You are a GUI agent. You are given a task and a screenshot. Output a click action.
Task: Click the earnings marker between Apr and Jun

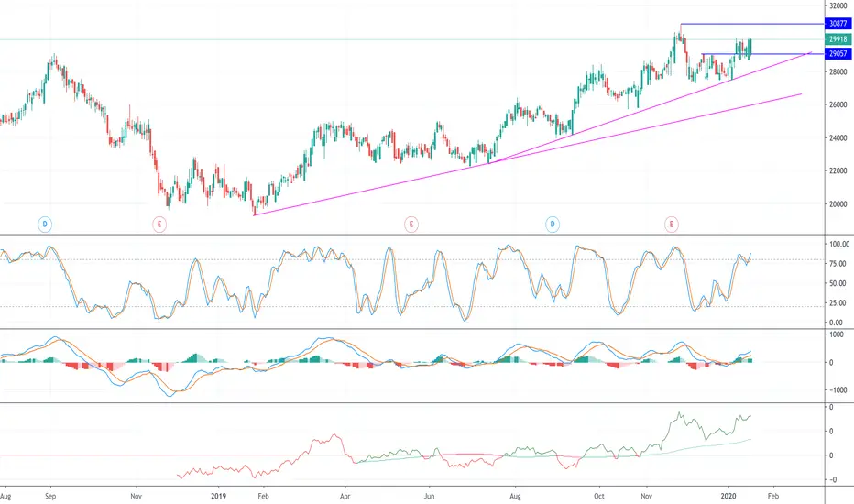point(411,224)
